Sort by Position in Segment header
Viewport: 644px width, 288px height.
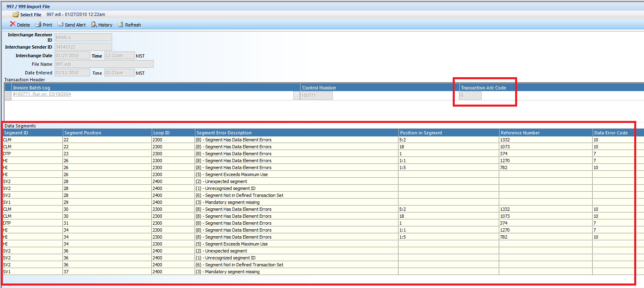coord(449,133)
